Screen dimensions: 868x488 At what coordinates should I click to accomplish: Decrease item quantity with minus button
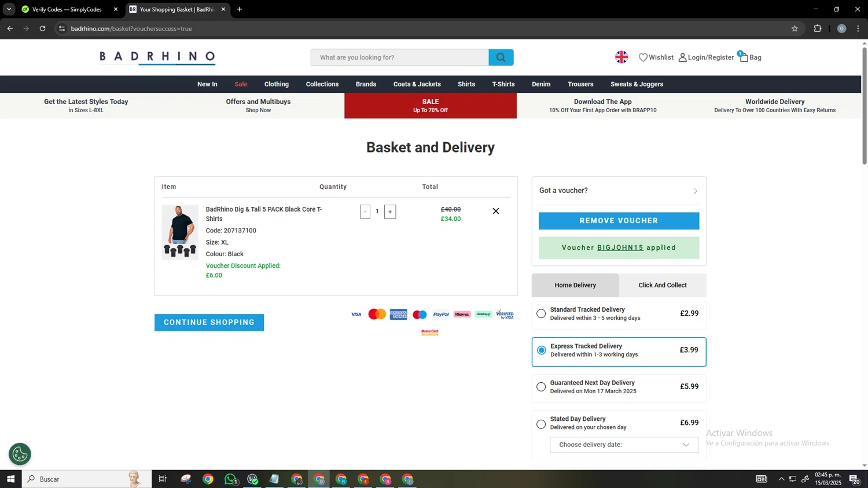point(365,212)
